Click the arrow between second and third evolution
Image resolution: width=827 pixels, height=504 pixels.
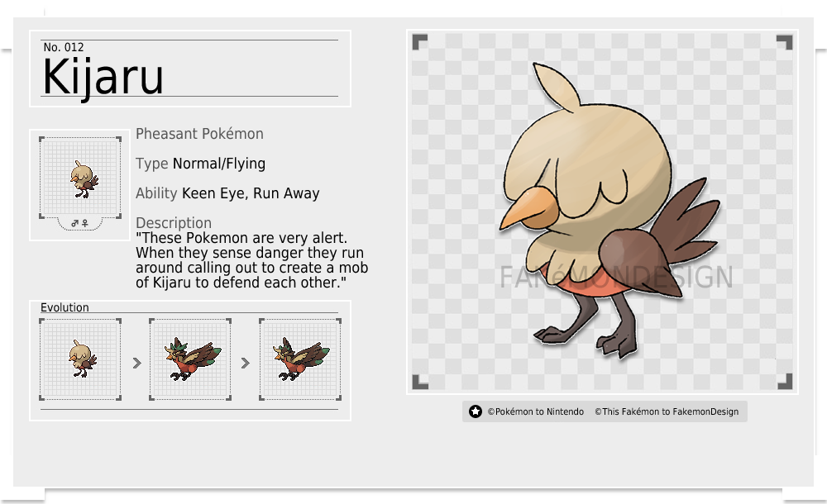click(x=246, y=364)
